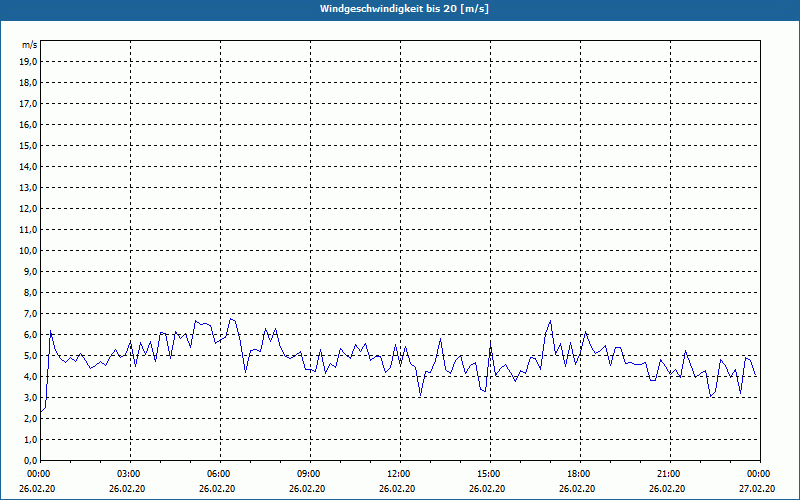Click the "7,0" y-axis value
Screen dimensions: 800x500
[x=30, y=313]
